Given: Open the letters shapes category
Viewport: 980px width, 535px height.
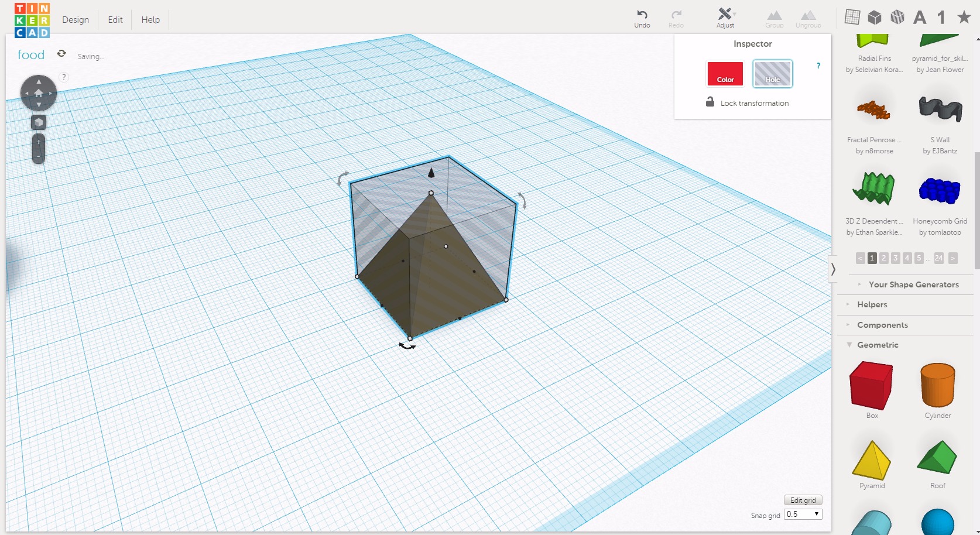Looking at the screenshot, I should [920, 18].
